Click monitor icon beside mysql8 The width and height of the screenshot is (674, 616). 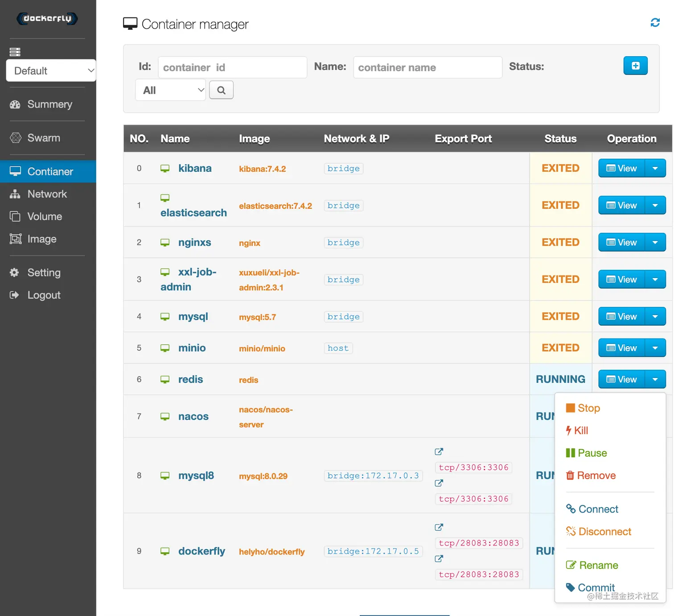[x=165, y=475]
